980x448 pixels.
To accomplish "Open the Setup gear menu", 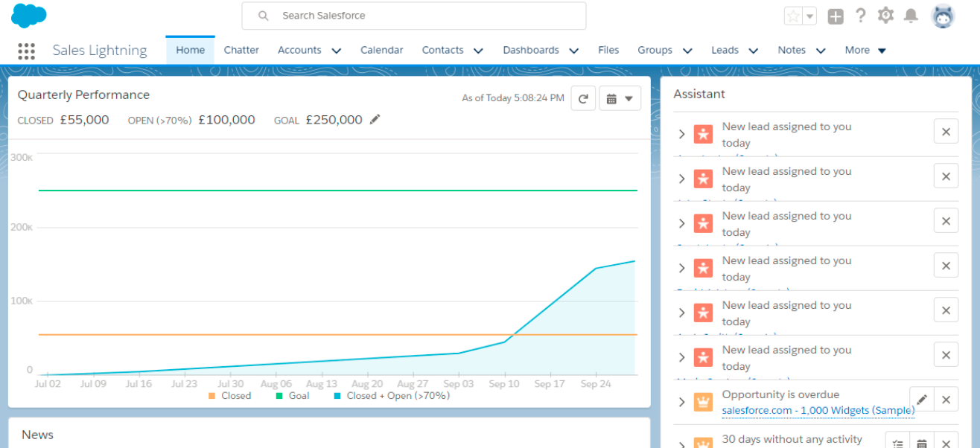I will pyautogui.click(x=885, y=16).
